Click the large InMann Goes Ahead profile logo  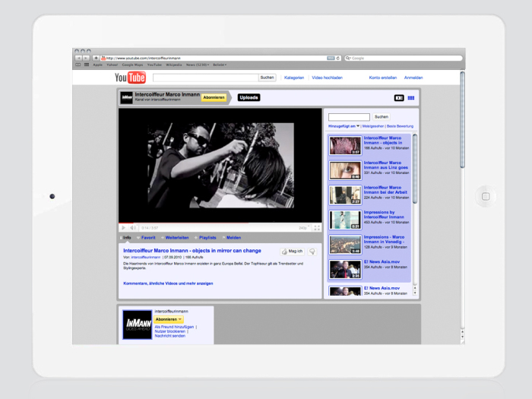(137, 325)
